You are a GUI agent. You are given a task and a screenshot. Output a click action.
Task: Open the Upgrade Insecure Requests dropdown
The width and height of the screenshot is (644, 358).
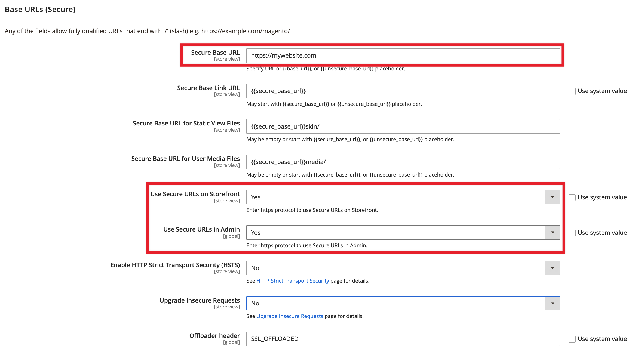tap(552, 303)
